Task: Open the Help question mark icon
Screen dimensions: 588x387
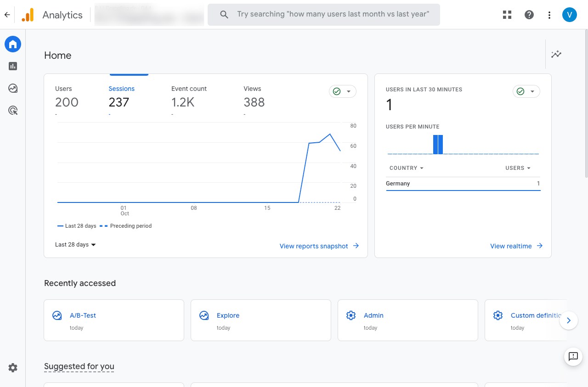Action: (529, 15)
